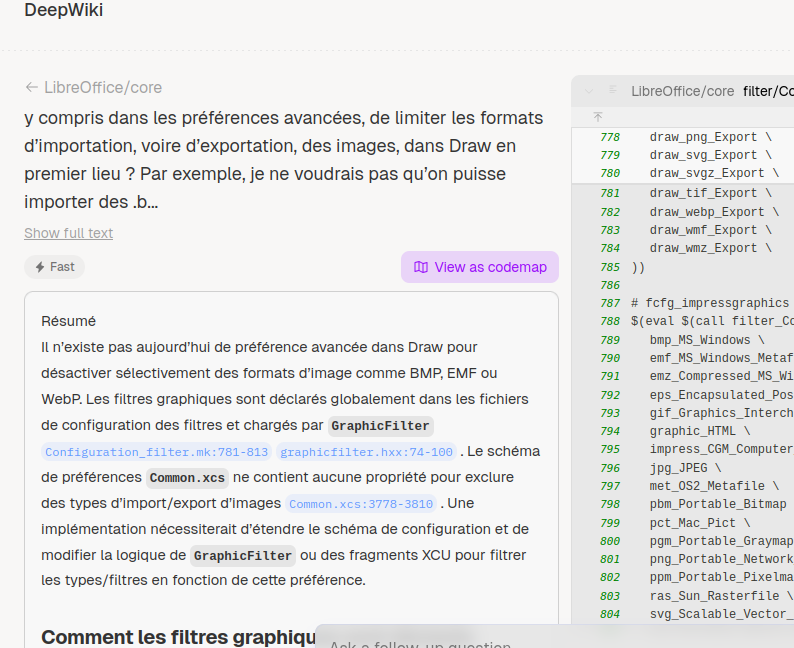Click line number 781 in code gutter
The height and width of the screenshot is (648, 794).
610,193
